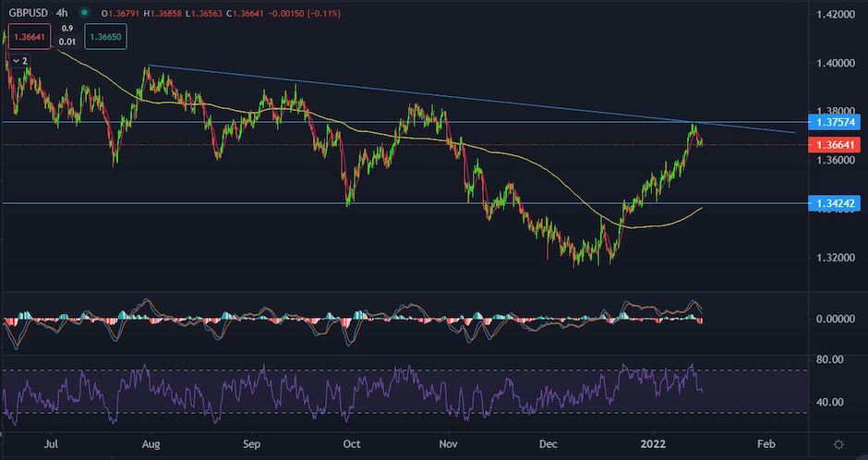Click the Aug label on time axis
This screenshot has height=460, width=868.
click(151, 444)
